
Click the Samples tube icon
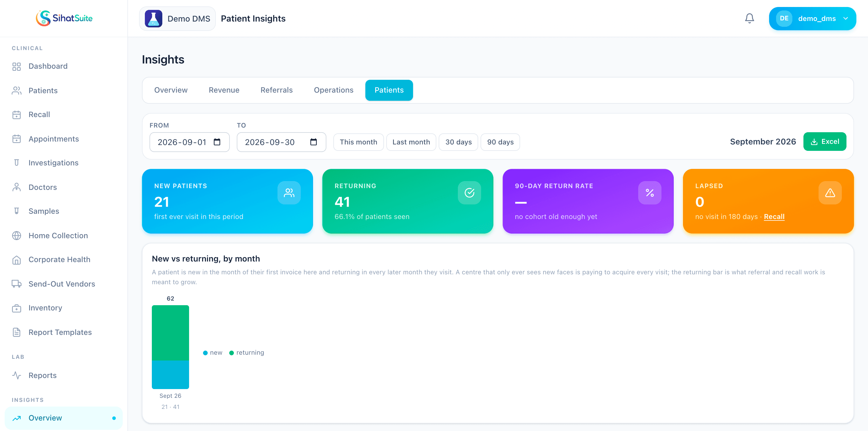17,211
